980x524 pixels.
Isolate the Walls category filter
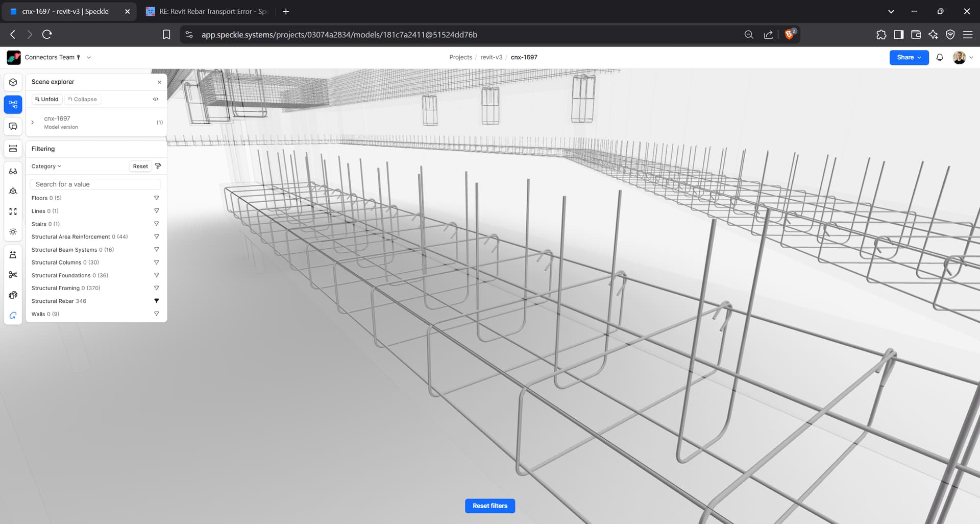(x=157, y=314)
